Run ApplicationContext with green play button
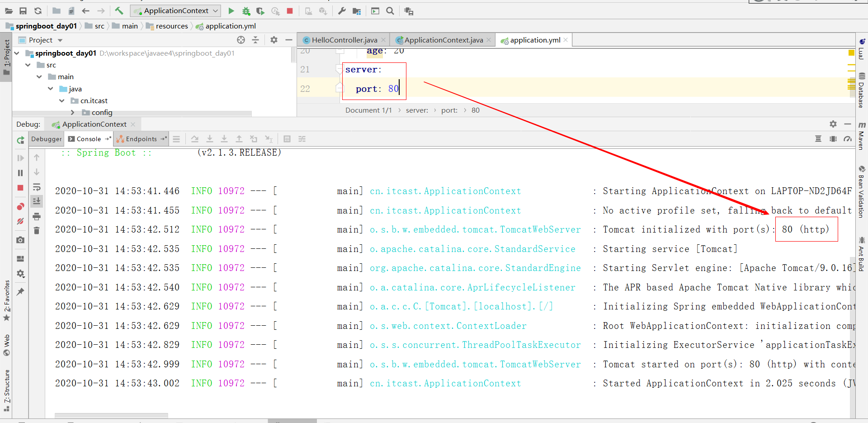The width and height of the screenshot is (868, 423). (231, 11)
